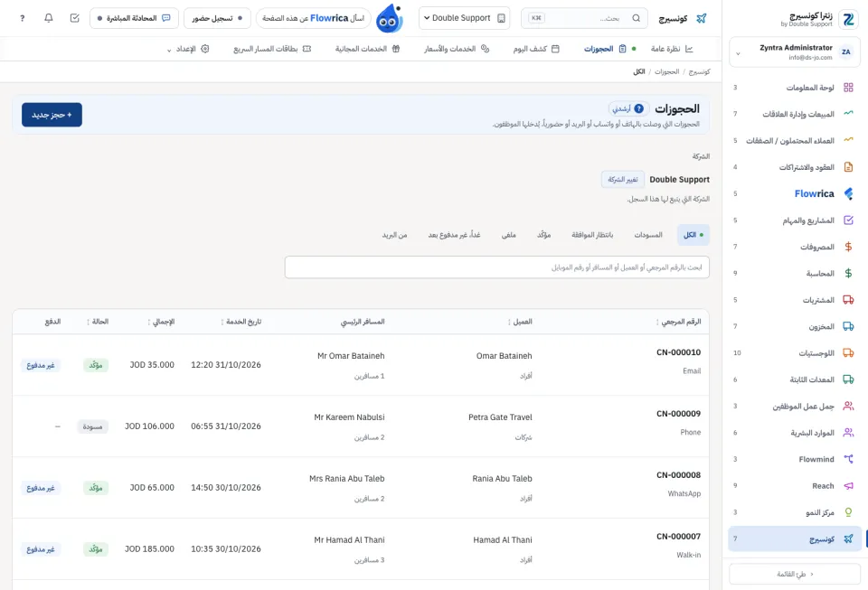Open staff workloads icon جمل عمل الموظفين
This screenshot has height=590, width=868.
click(848, 406)
